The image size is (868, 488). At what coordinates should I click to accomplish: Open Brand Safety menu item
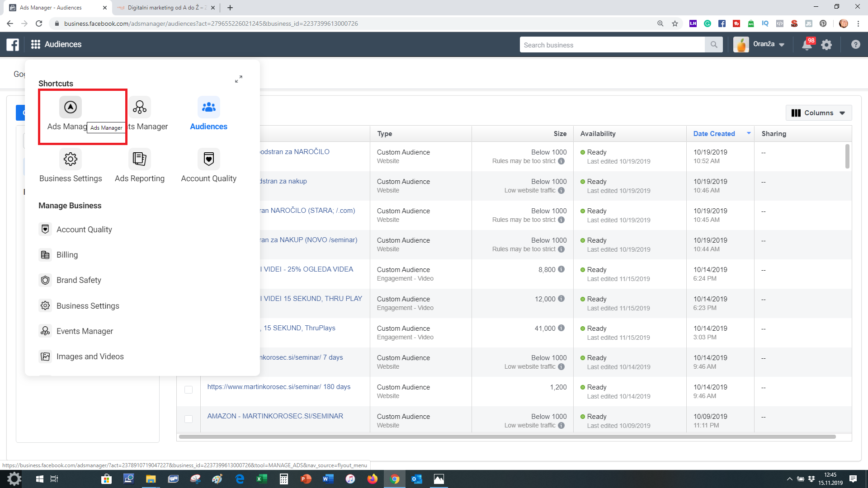79,280
